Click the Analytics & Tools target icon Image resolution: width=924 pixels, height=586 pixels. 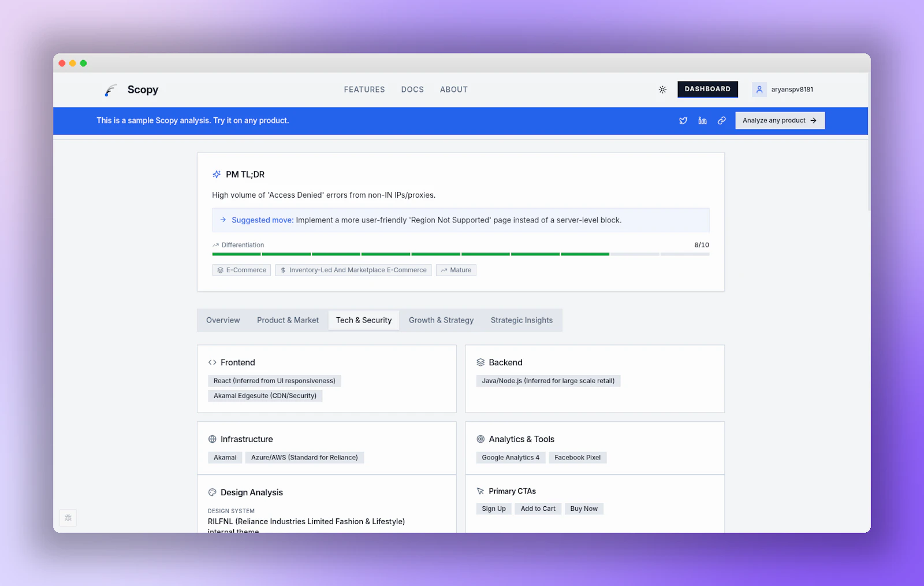[x=480, y=439]
